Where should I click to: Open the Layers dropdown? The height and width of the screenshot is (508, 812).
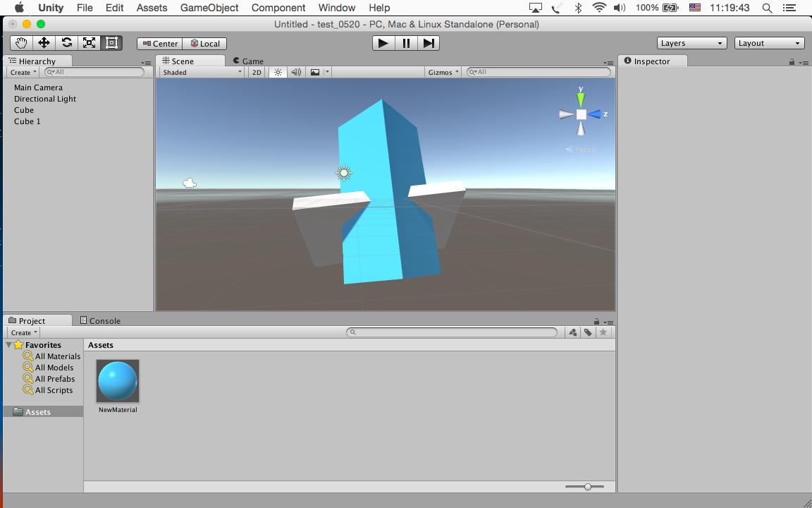691,43
